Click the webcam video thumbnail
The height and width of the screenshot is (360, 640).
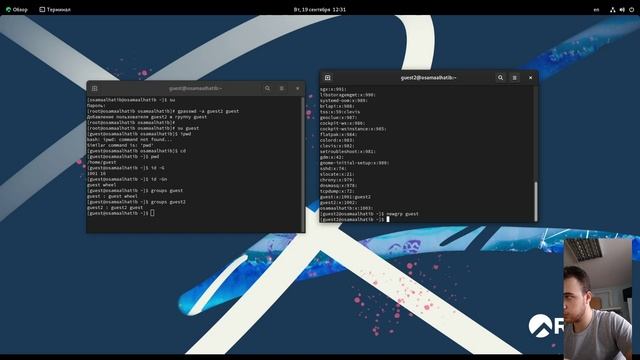click(x=598, y=299)
